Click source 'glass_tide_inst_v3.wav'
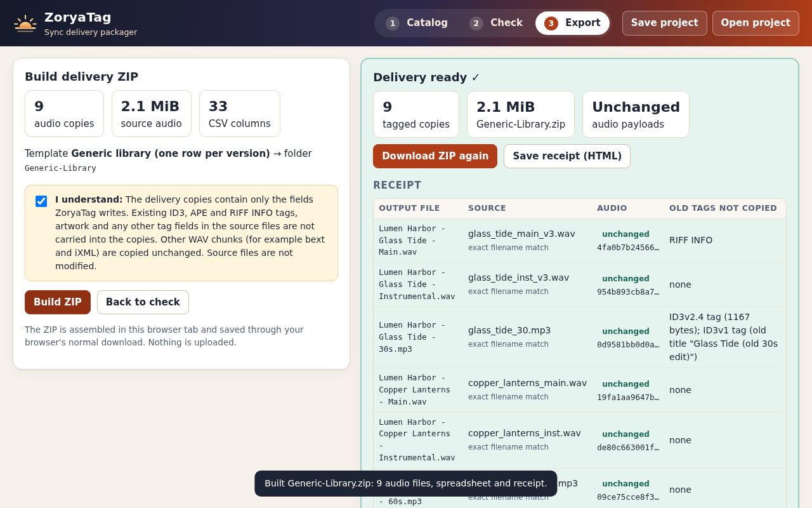This screenshot has width=812, height=508. 518,277
